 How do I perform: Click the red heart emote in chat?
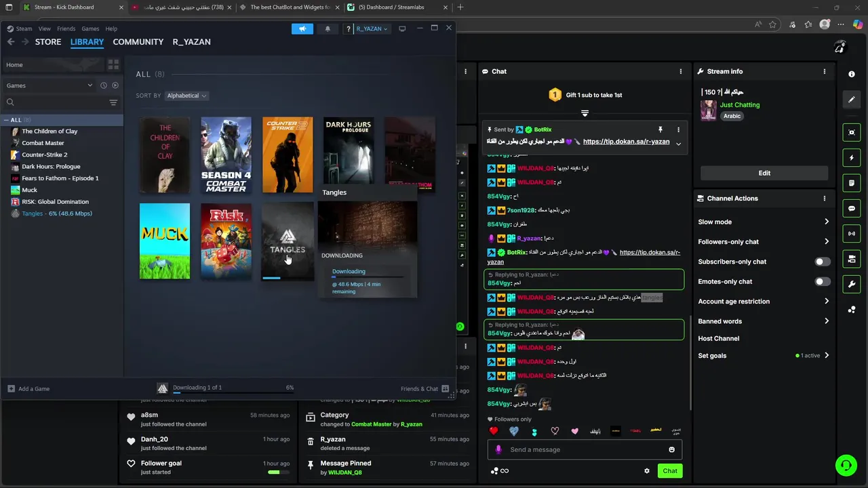[493, 431]
